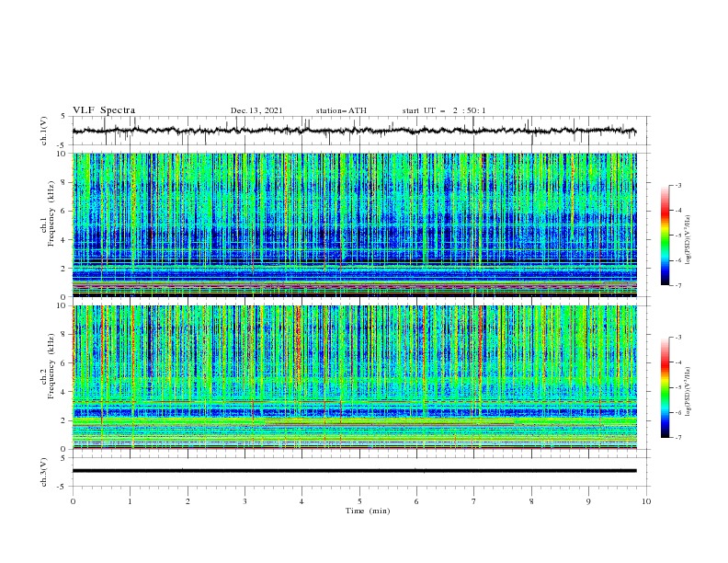Viewport: 728px width, 563px height.
Task: Click the "-6" label on ch.2 colorbar
Action: pyautogui.click(x=678, y=412)
